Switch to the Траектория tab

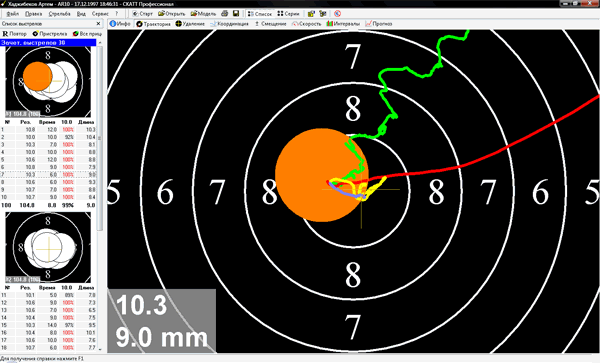tap(153, 24)
